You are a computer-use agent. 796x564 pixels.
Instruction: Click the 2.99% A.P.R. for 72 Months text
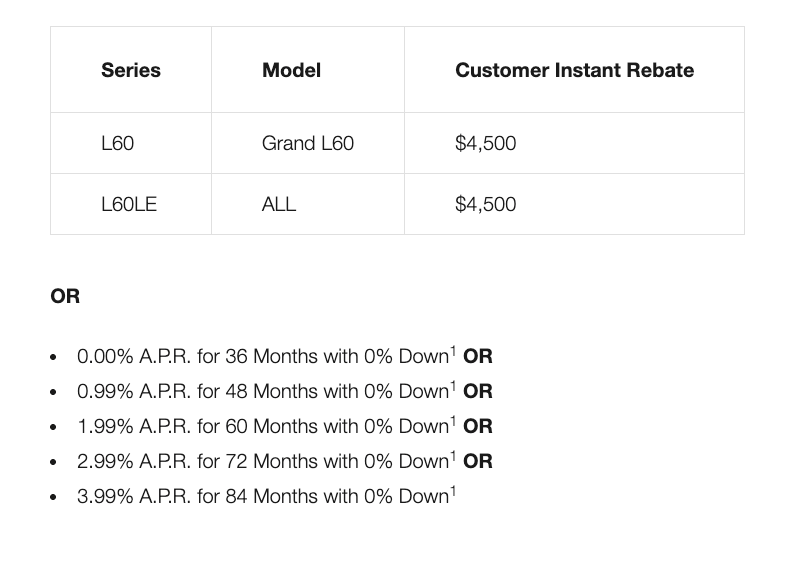coord(262,462)
